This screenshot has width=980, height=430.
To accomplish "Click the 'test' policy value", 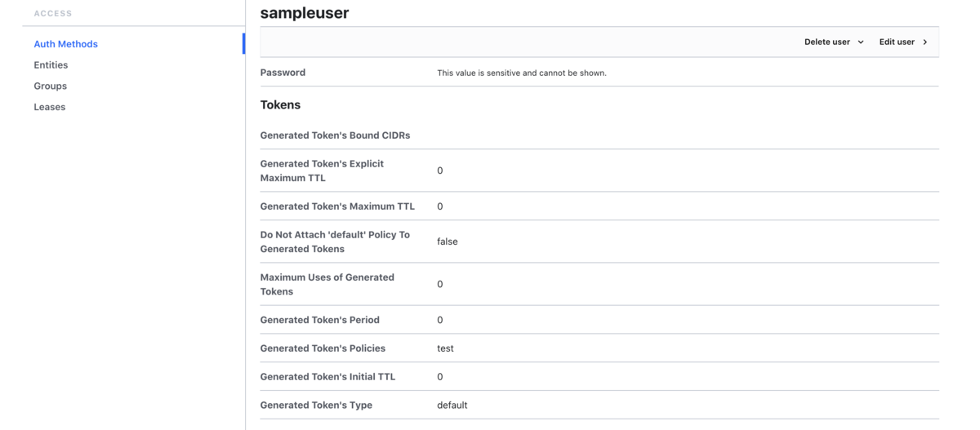I will tap(445, 348).
